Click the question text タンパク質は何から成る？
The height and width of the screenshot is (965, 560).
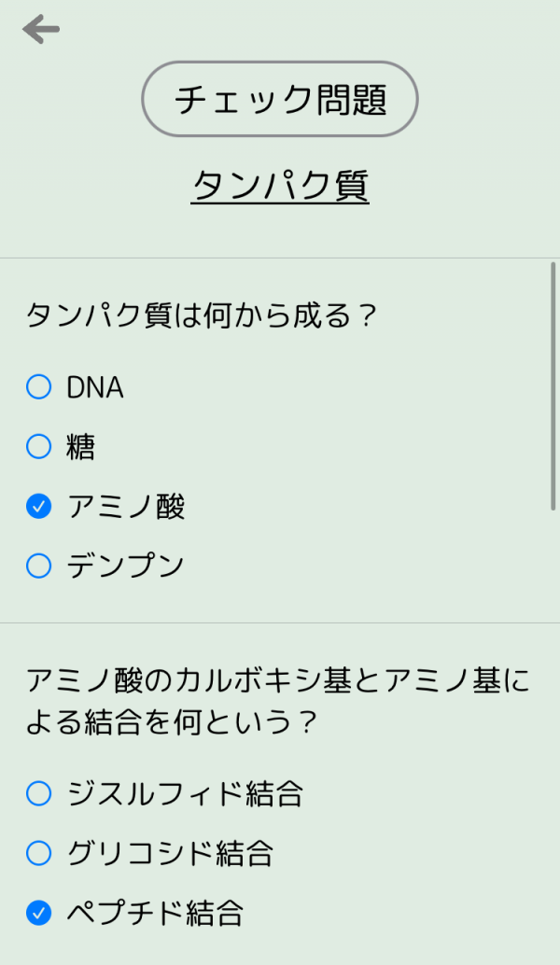[200, 315]
